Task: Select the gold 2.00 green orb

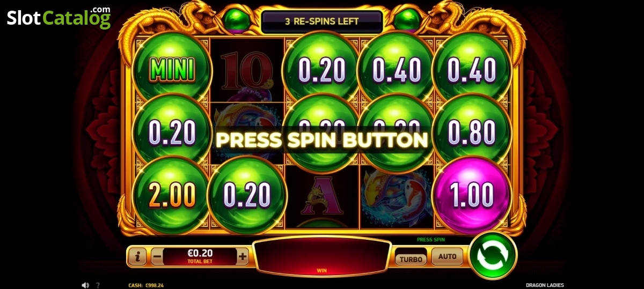Action: 171,196
